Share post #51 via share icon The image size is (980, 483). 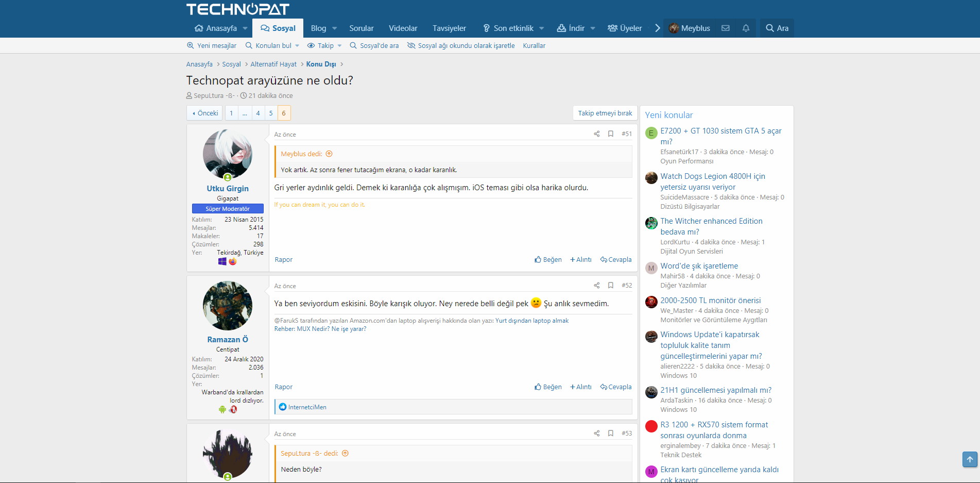point(597,134)
